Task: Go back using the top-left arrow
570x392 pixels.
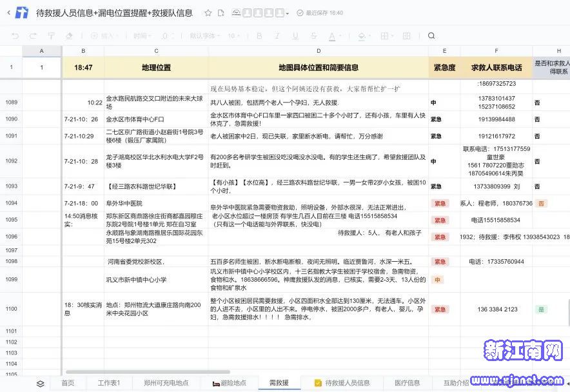Action: [8, 13]
